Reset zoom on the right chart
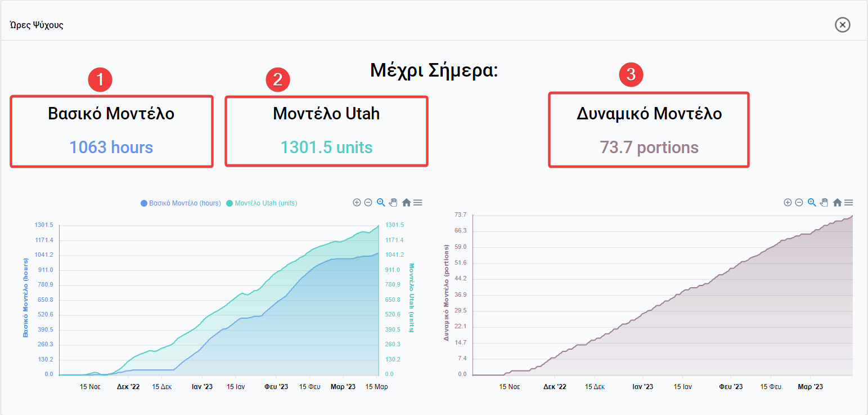Screen dimensions: 868x415 coord(837,203)
